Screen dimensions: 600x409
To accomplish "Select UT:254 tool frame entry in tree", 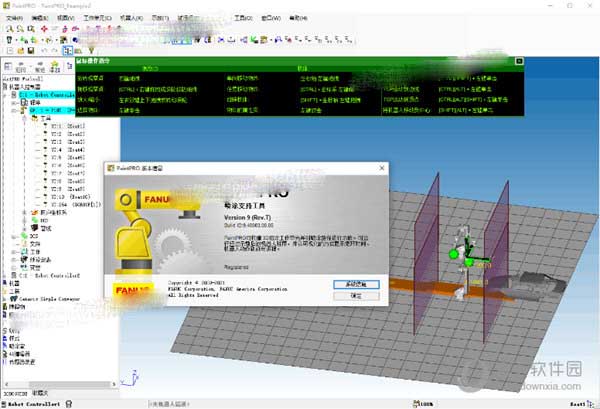I will click(x=75, y=205).
